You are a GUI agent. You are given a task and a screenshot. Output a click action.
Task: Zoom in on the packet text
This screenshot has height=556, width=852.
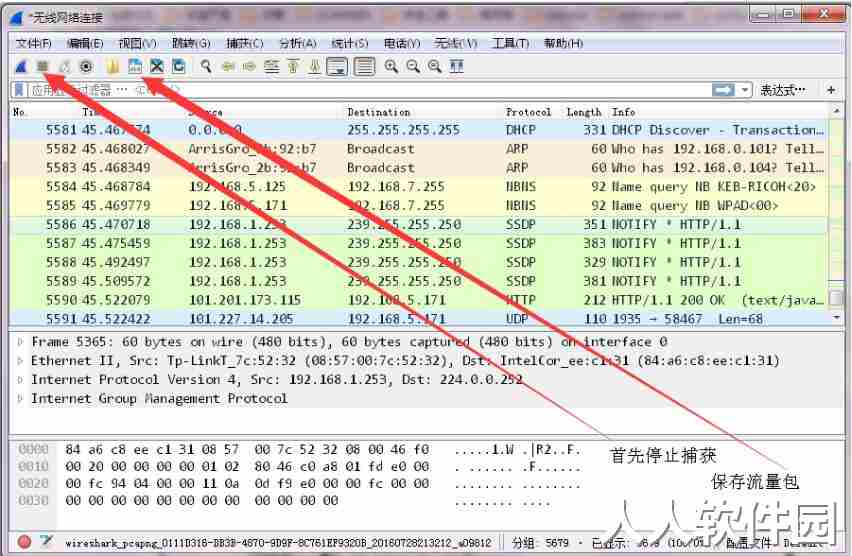click(391, 67)
